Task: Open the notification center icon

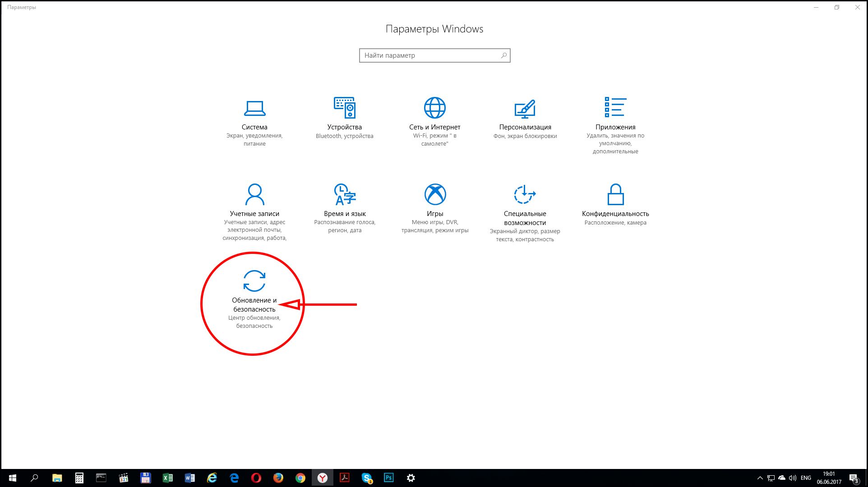Action: click(x=854, y=478)
